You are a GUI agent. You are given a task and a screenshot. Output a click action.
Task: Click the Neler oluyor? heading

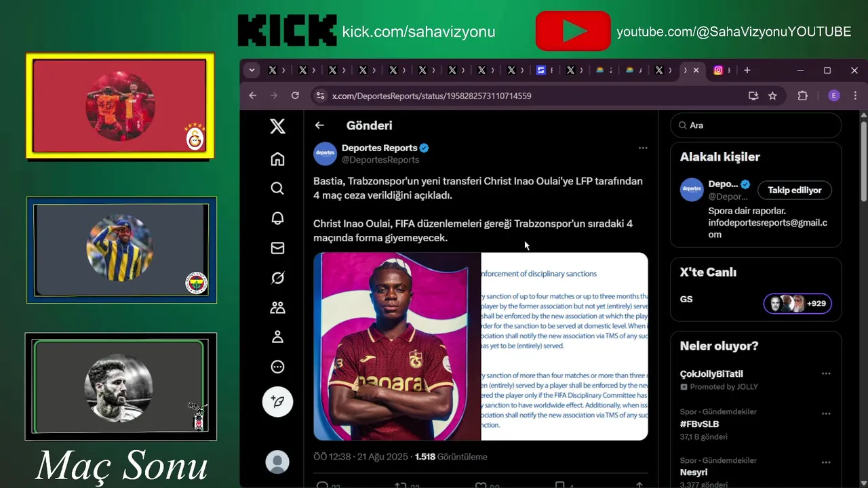[719, 346]
